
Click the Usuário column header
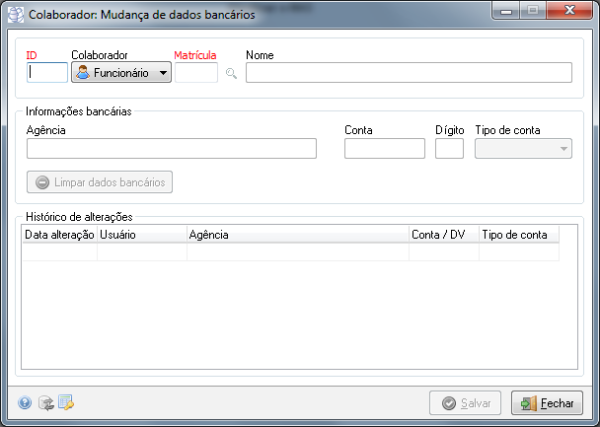coord(141,234)
